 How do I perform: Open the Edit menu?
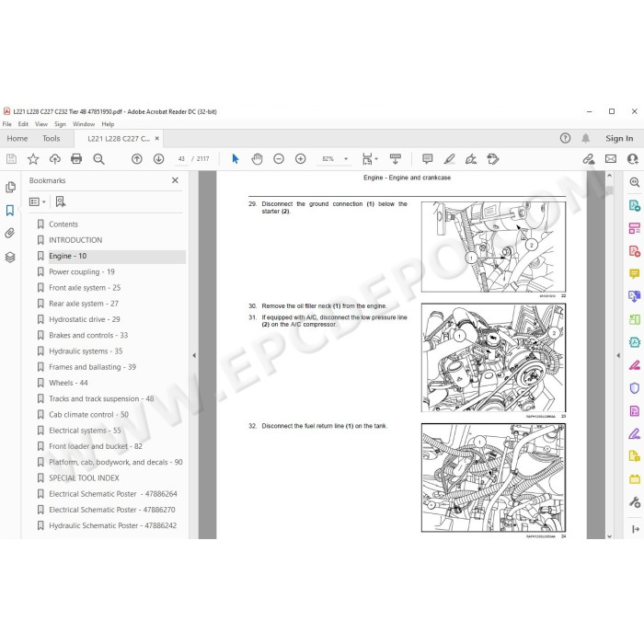(x=23, y=124)
